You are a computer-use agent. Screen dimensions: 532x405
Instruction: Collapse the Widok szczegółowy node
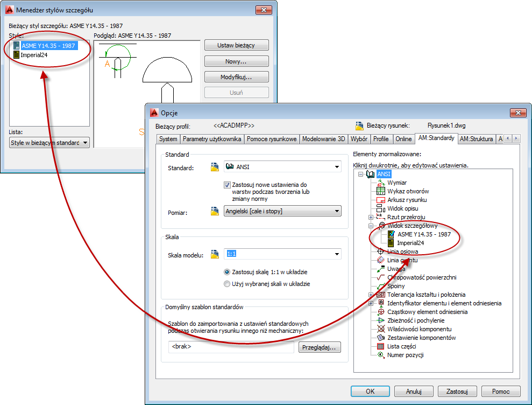point(371,226)
